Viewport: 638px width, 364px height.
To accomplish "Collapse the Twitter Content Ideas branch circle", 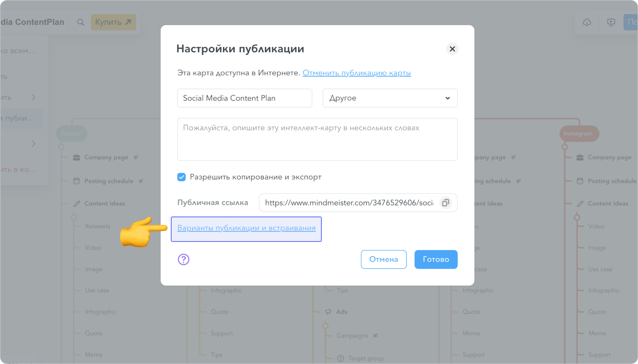I will coord(73,217).
